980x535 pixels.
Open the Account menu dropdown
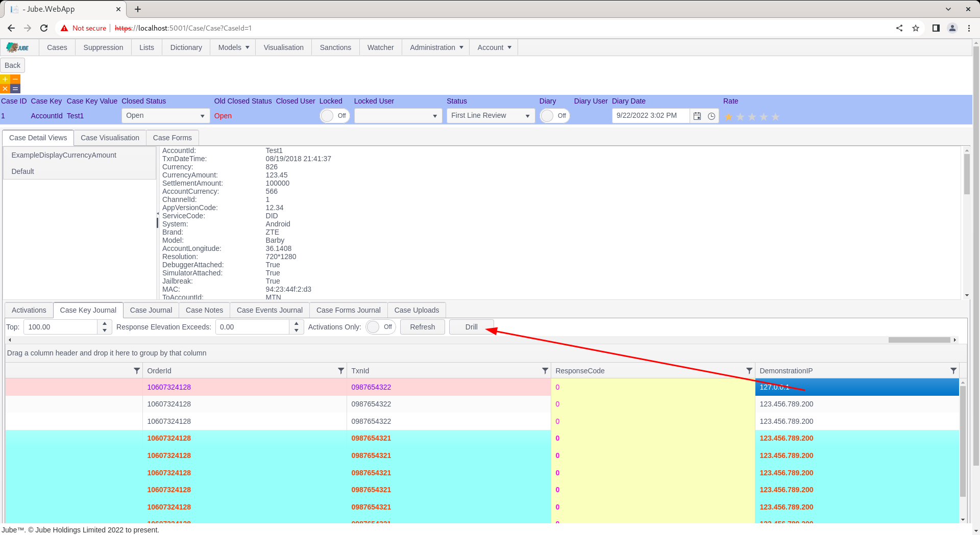[x=494, y=47]
